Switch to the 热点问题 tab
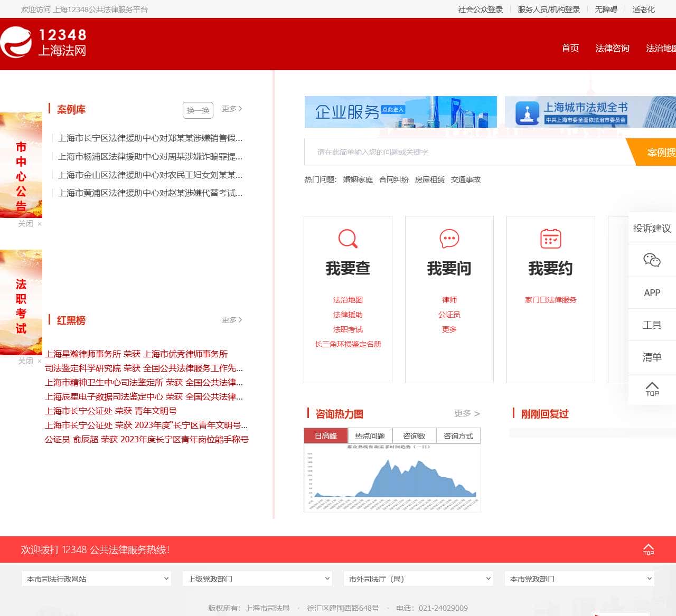The height and width of the screenshot is (616, 676). coord(370,436)
